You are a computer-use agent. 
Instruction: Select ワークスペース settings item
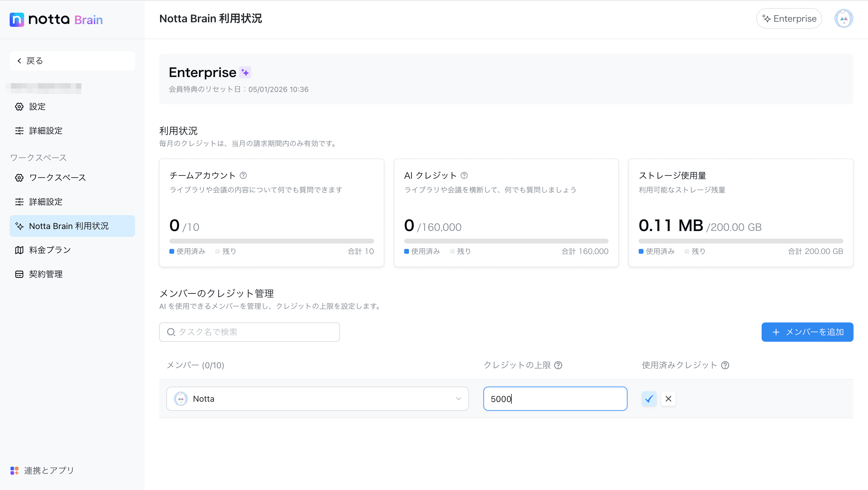57,177
